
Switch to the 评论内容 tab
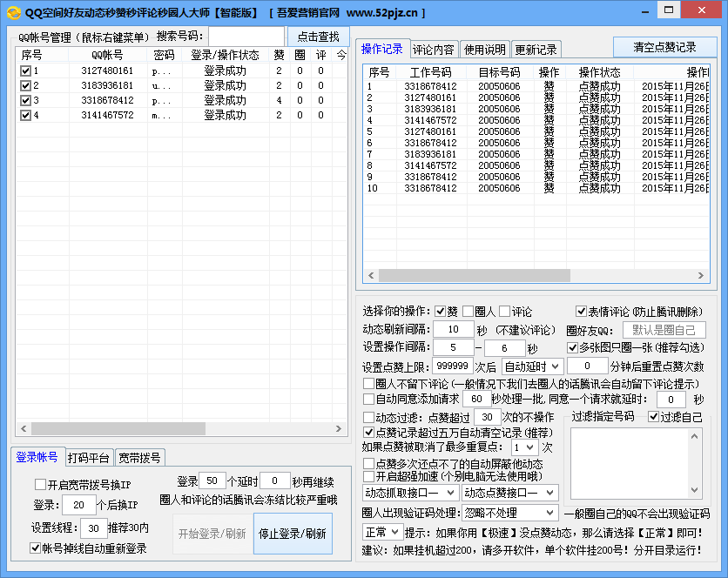[x=433, y=50]
